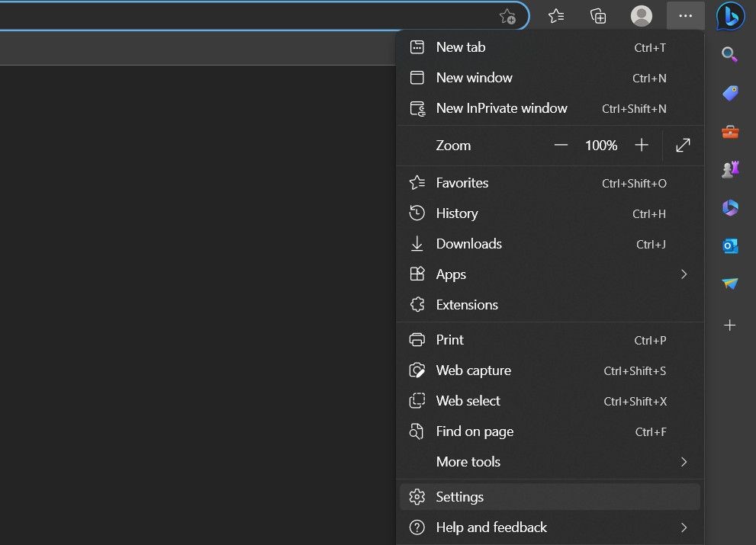Screen dimensions: 756x545
Task: Open the sidebar Outlook icon
Action: click(730, 245)
